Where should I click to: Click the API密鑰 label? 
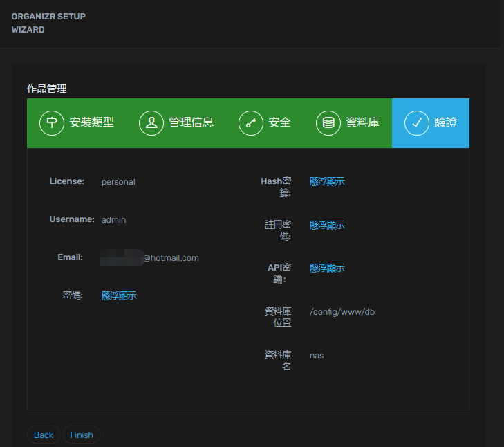[279, 273]
